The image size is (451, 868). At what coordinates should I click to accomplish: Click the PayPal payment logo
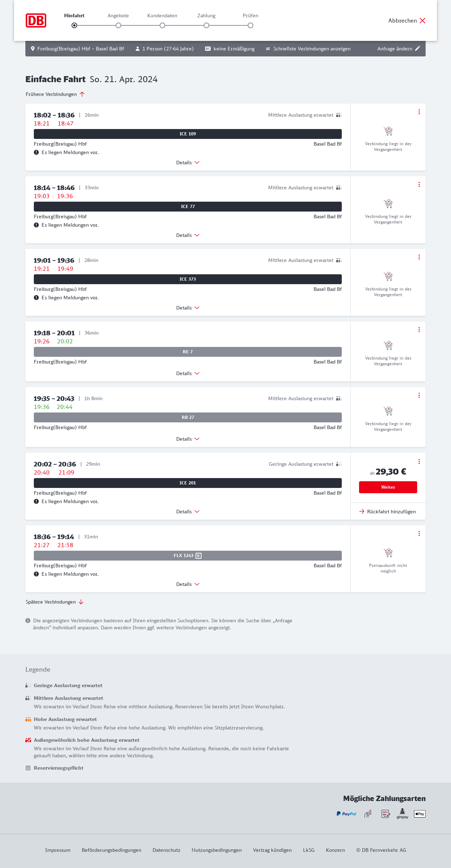[346, 814]
